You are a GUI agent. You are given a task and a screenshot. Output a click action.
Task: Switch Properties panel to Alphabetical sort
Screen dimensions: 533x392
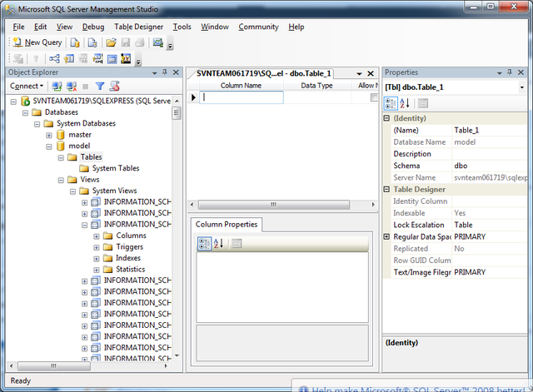[x=405, y=103]
